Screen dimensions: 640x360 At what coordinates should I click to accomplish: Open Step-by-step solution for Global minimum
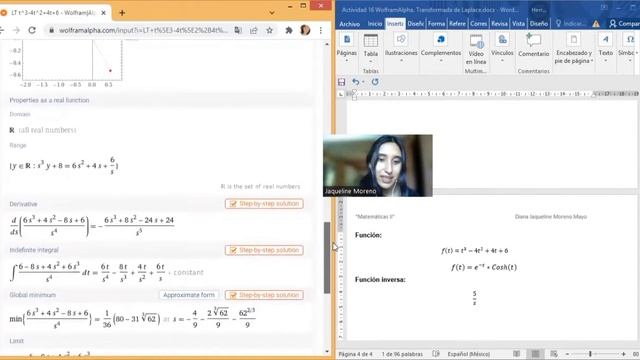(x=264, y=295)
